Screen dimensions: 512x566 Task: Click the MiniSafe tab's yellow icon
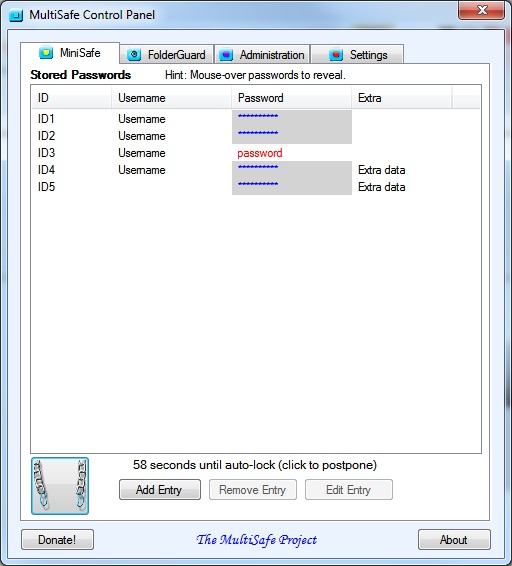(x=46, y=53)
